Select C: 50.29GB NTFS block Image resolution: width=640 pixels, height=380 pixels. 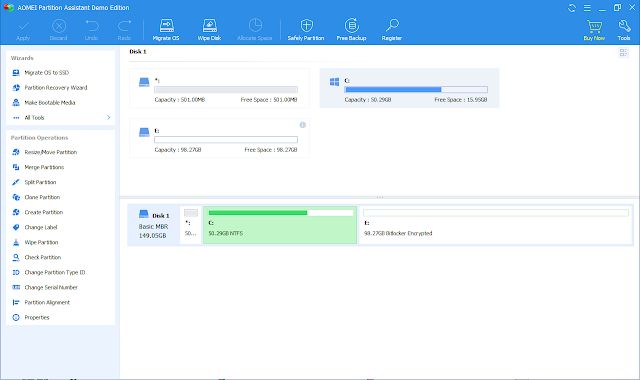[x=280, y=225]
